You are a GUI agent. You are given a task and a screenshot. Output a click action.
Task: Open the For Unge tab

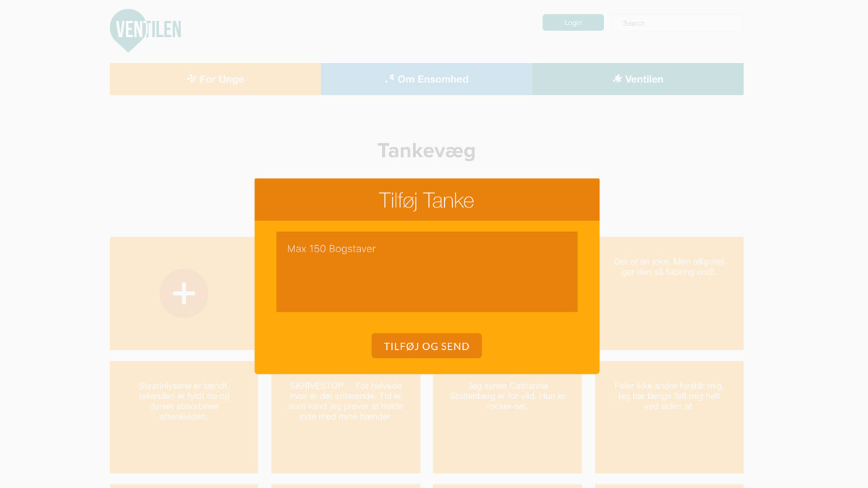(x=216, y=80)
